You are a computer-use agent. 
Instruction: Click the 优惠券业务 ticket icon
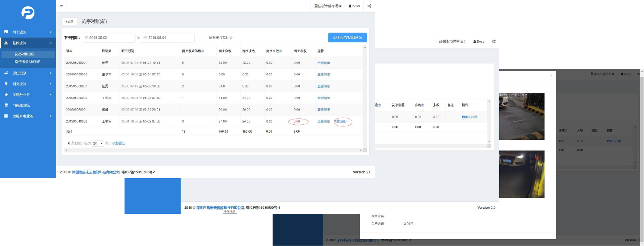pyautogui.click(x=6, y=95)
